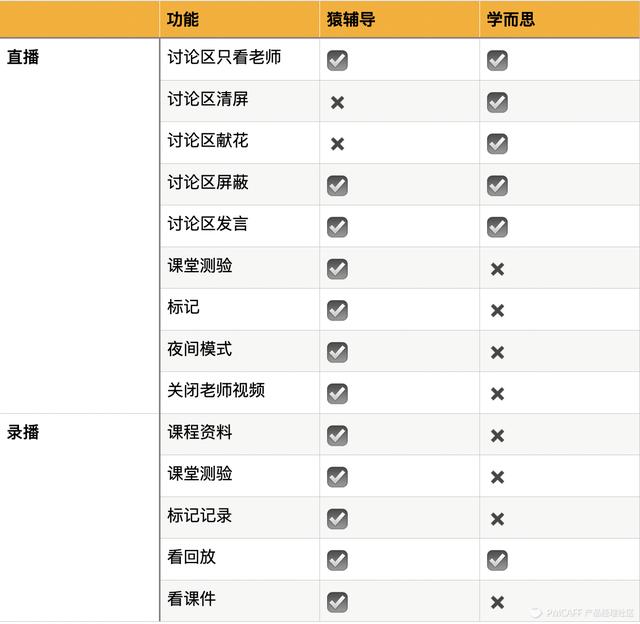Click 学而思 X mark for 标记记录

point(497,519)
